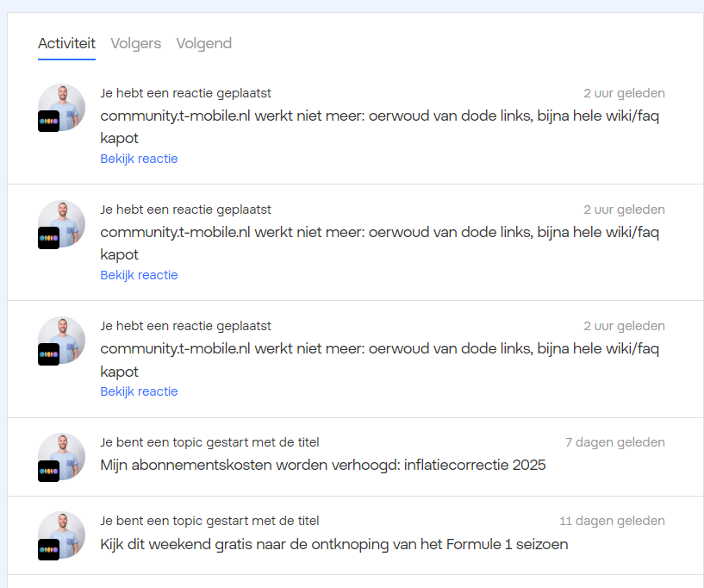The width and height of the screenshot is (704, 588).
Task: Click 'Je hebt een reactie geplaatst' in third row
Action: tap(186, 326)
